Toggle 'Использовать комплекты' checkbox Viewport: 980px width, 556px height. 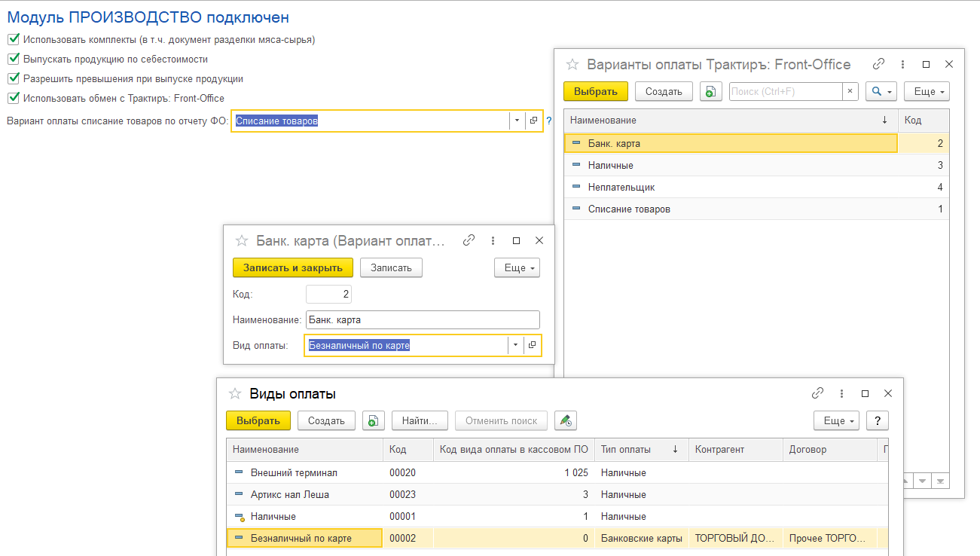(13, 39)
